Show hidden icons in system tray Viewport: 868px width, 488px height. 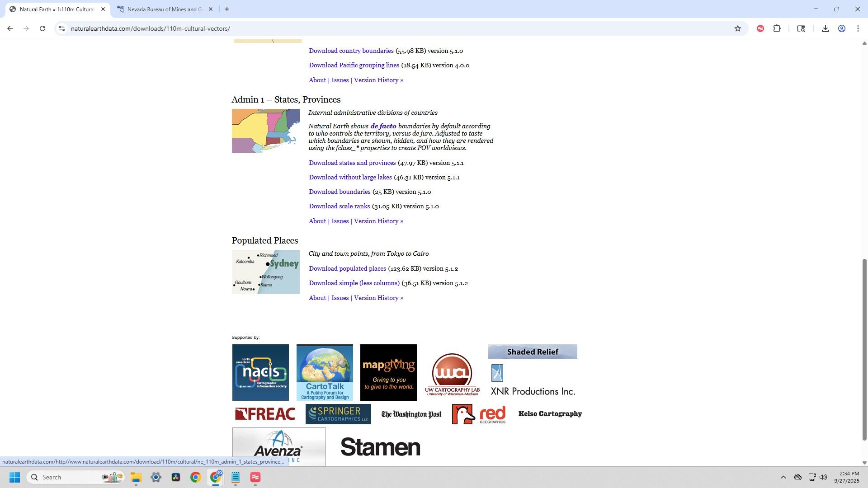click(x=783, y=477)
